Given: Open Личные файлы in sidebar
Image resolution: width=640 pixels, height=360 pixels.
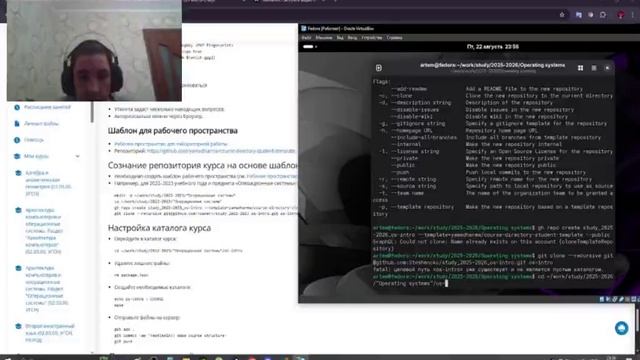Looking at the screenshot, I should click(x=41, y=123).
